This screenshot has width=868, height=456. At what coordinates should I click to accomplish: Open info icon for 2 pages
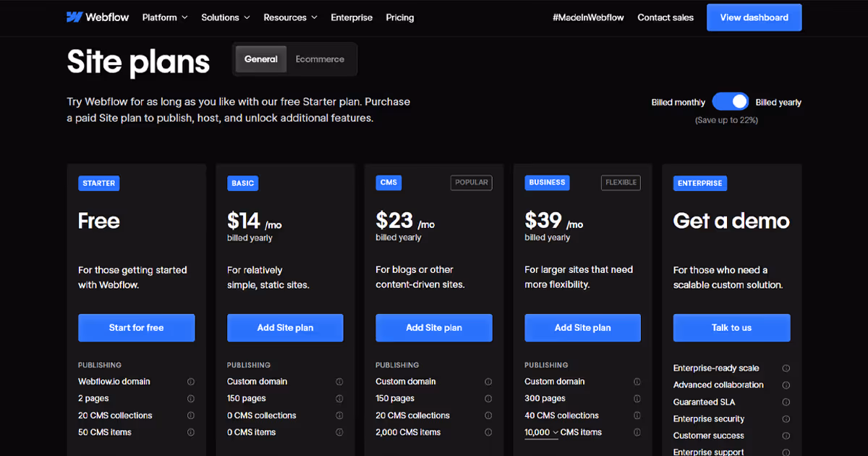(x=191, y=399)
